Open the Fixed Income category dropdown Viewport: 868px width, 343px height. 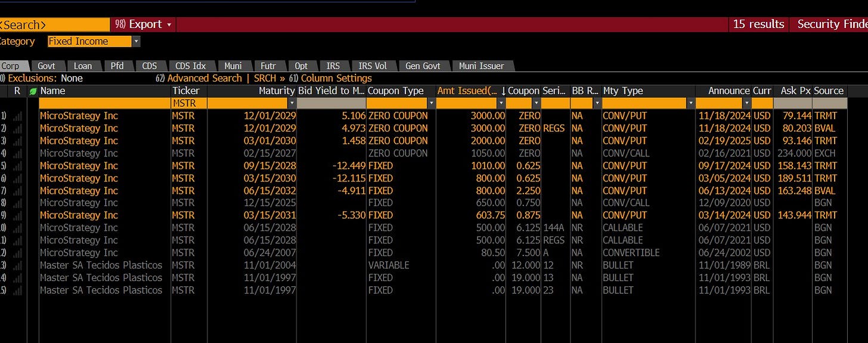click(x=137, y=41)
